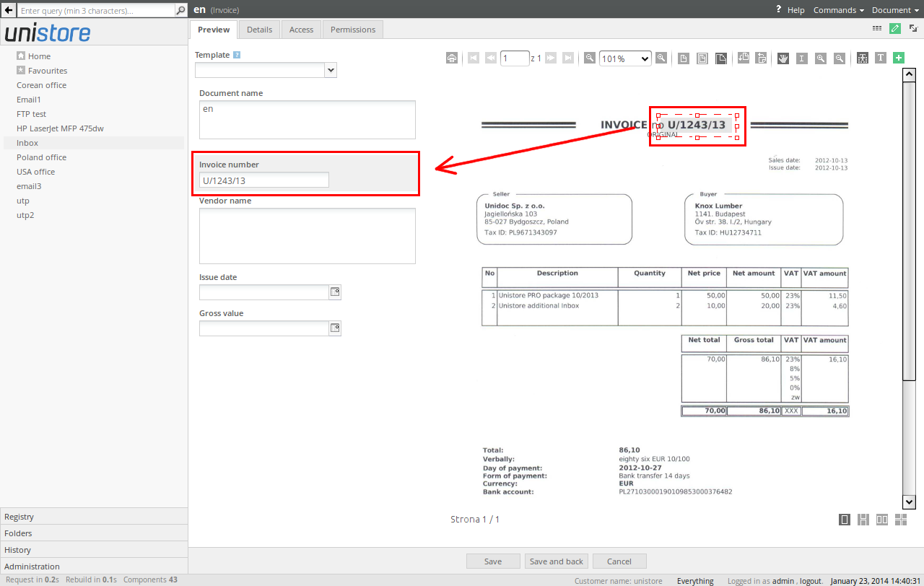Viewport: 924px width, 586px height.
Task: Expand the Administration section
Action: click(x=94, y=567)
